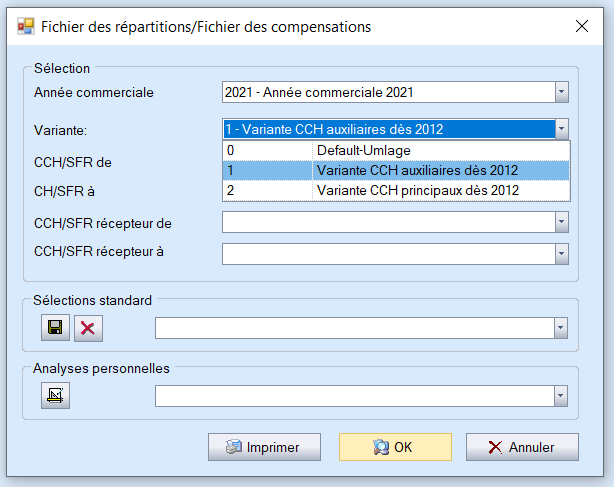The height and width of the screenshot is (487, 614).
Task: Open the CCH/SFR récepteur à dropdown
Action: [x=561, y=253]
